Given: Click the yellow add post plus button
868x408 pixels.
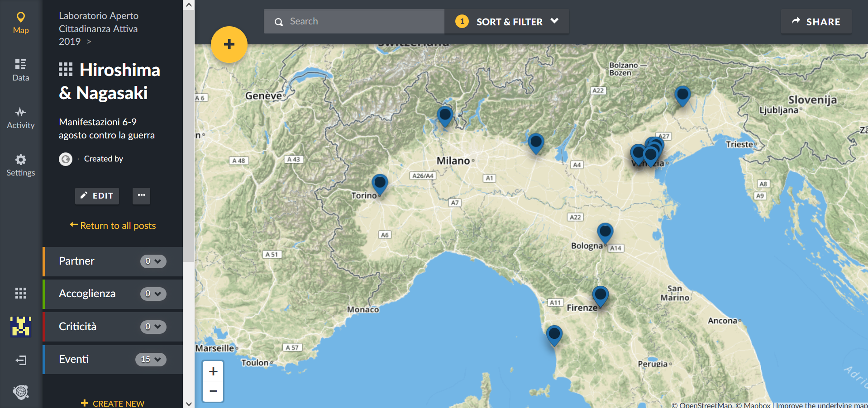Looking at the screenshot, I should [229, 44].
